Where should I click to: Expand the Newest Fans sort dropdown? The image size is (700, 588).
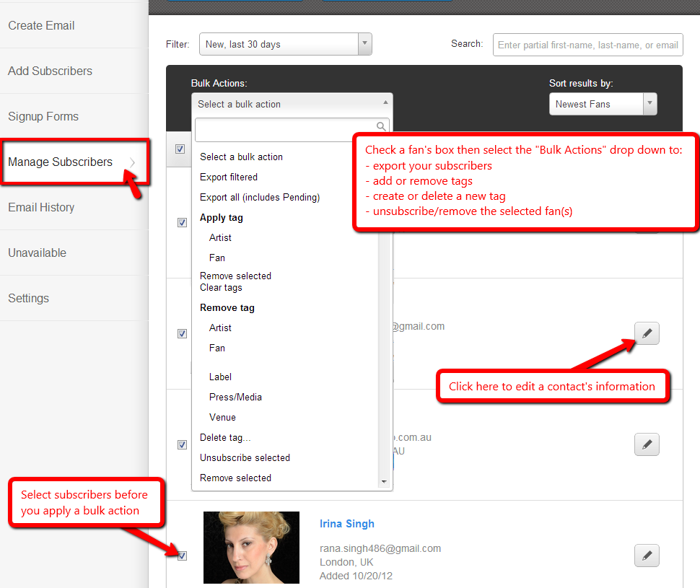click(603, 104)
